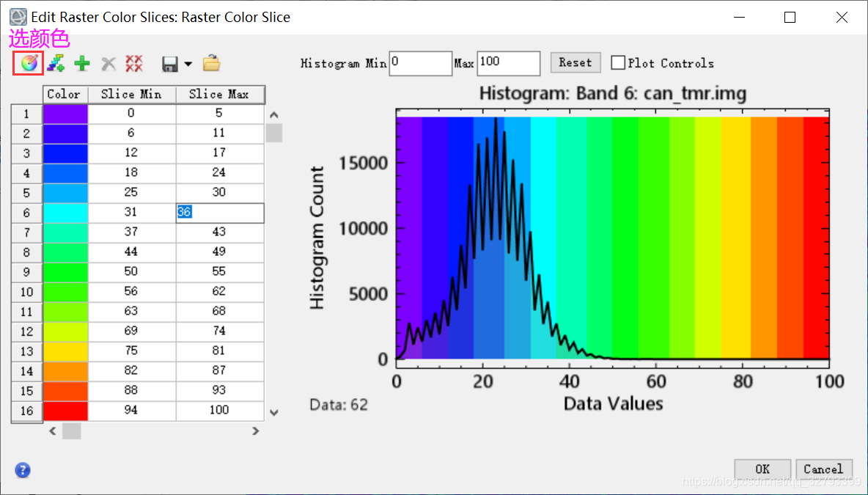Click the vertical scrollbar thumb
This screenshot has height=495, width=868.
(274, 133)
